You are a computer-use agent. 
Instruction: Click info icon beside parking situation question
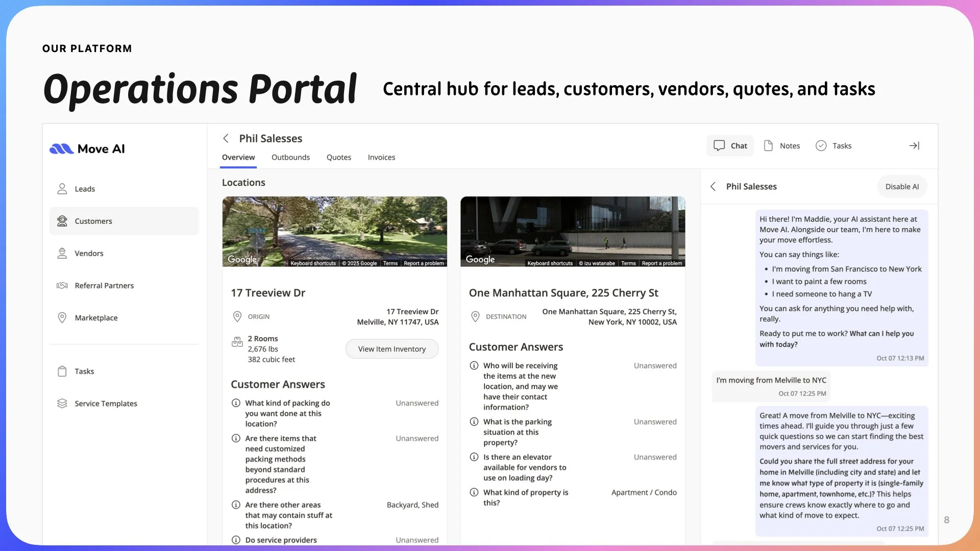pos(474,422)
